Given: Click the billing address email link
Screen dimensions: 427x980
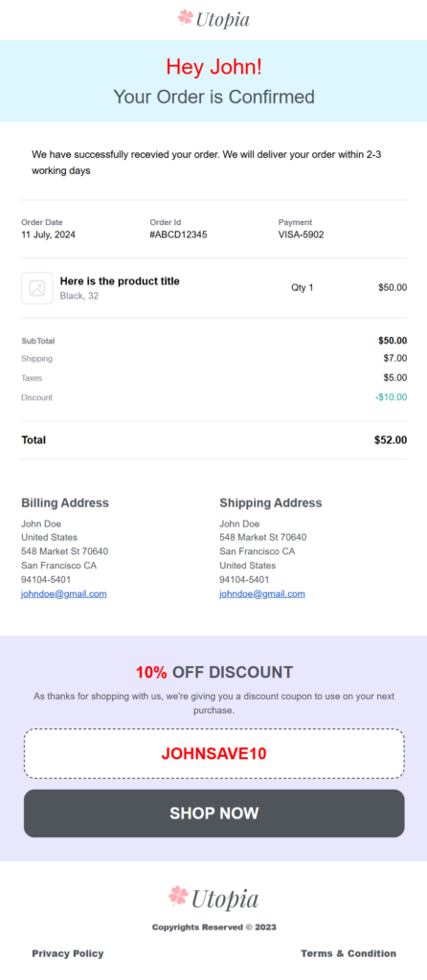Looking at the screenshot, I should (64, 593).
